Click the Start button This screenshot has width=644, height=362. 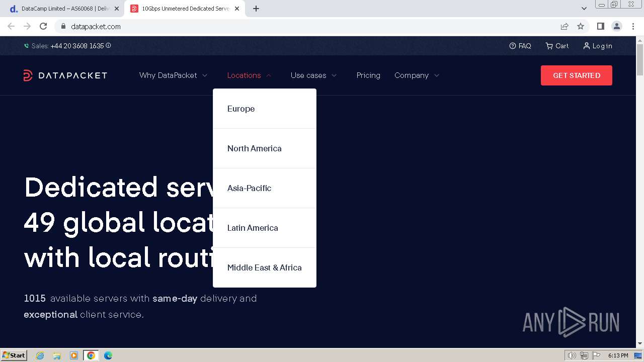coord(14,355)
